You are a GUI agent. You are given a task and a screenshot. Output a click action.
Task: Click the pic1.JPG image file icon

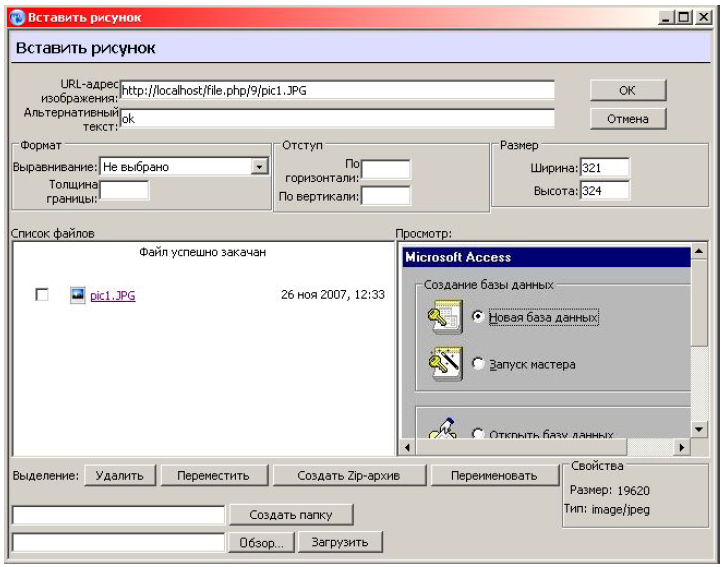tap(78, 295)
